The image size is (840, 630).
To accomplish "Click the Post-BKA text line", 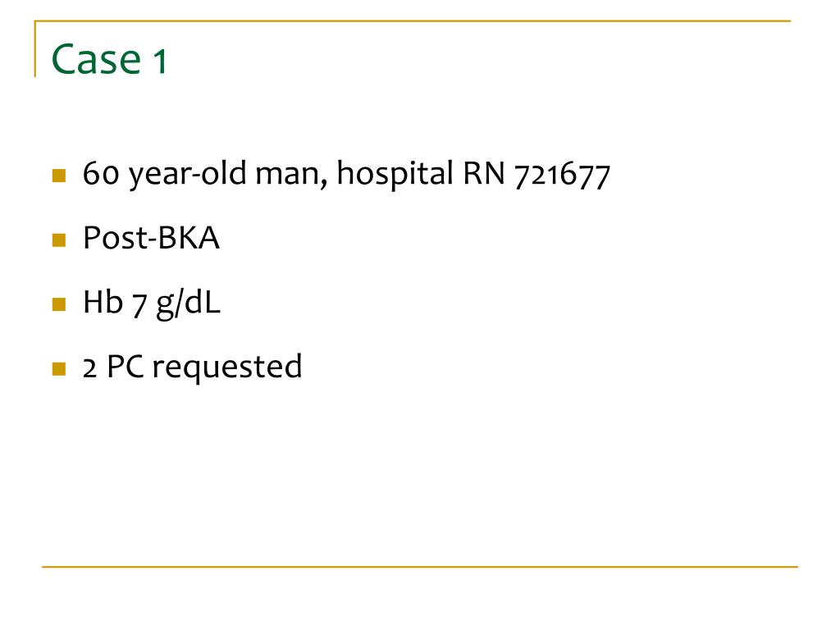I will 151,237.
